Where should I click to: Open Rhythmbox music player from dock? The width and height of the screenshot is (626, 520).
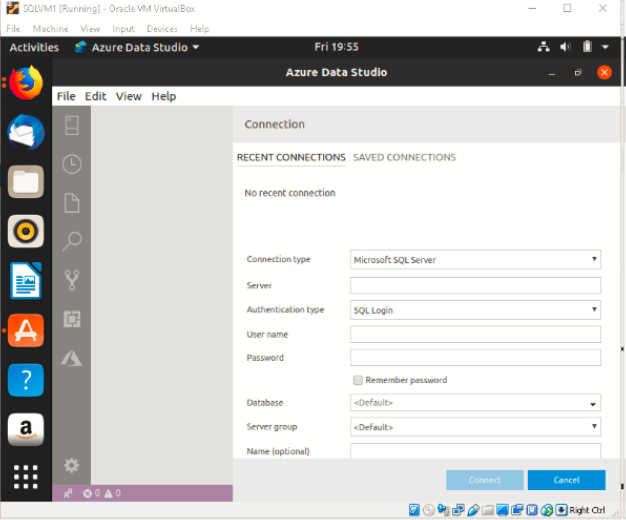click(26, 231)
